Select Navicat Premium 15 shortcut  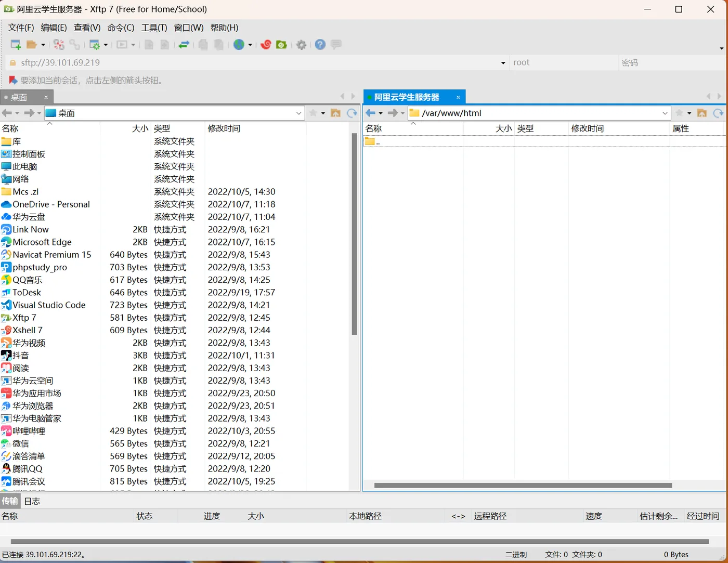(51, 255)
